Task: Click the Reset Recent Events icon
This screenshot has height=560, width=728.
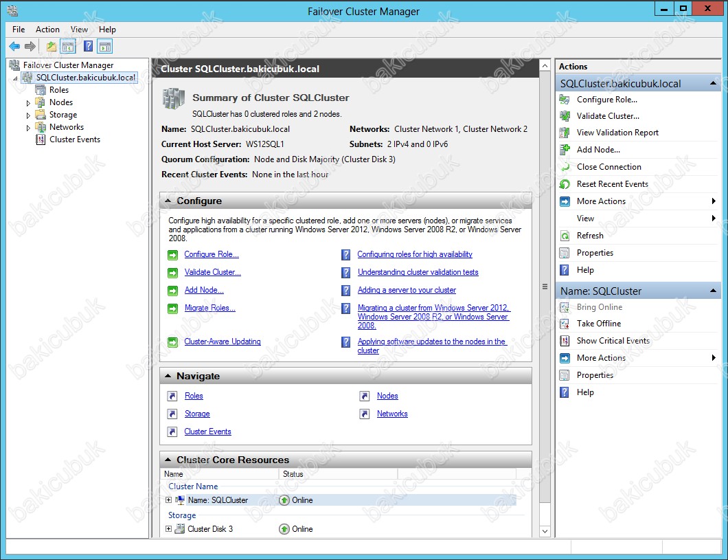Action: tap(565, 184)
